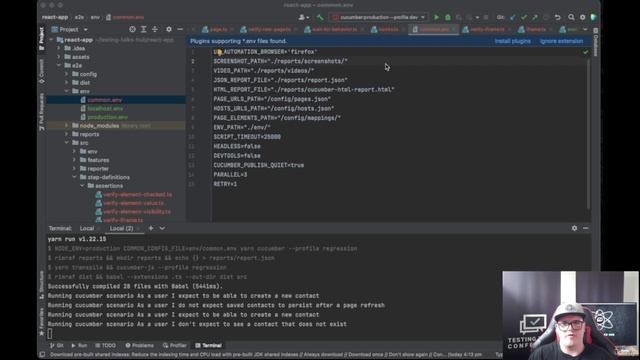This screenshot has width=640, height=360.
Task: Open the Profiler tool window tab
Action: point(174,345)
